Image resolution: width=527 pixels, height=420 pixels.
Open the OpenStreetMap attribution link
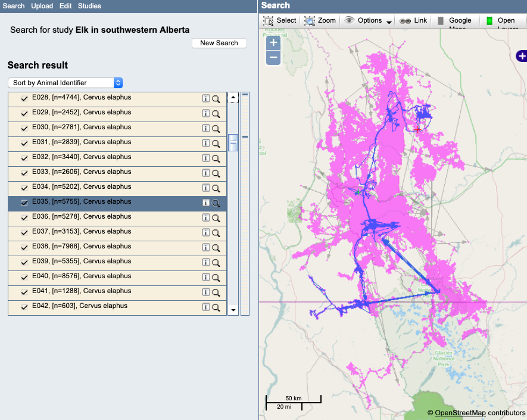coord(460,413)
